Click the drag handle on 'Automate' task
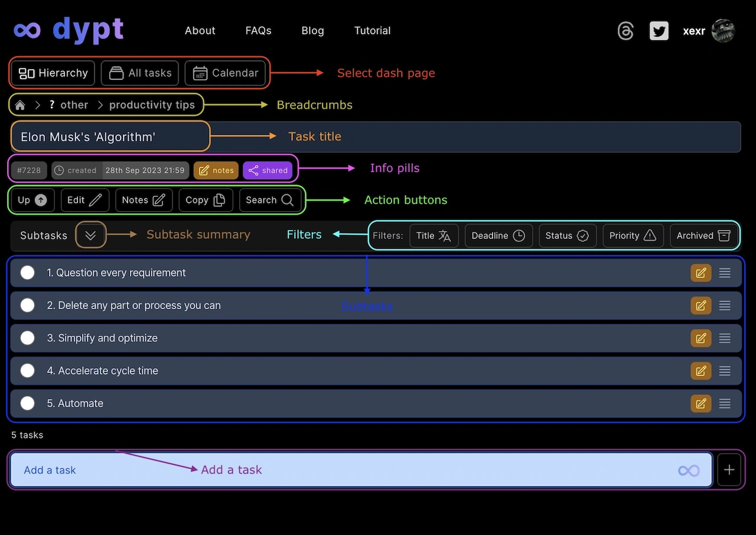The width and height of the screenshot is (756, 535). (725, 404)
